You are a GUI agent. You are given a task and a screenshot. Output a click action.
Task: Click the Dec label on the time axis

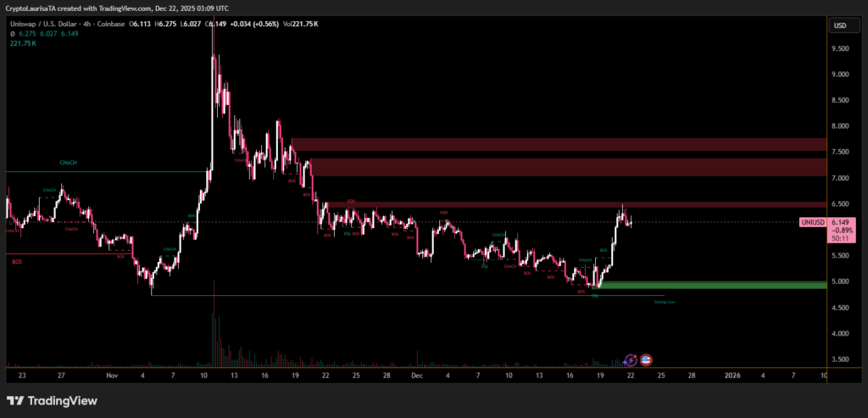click(x=416, y=374)
